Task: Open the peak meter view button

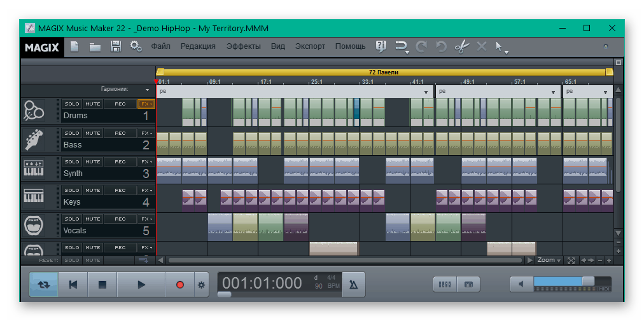Action: tap(468, 284)
